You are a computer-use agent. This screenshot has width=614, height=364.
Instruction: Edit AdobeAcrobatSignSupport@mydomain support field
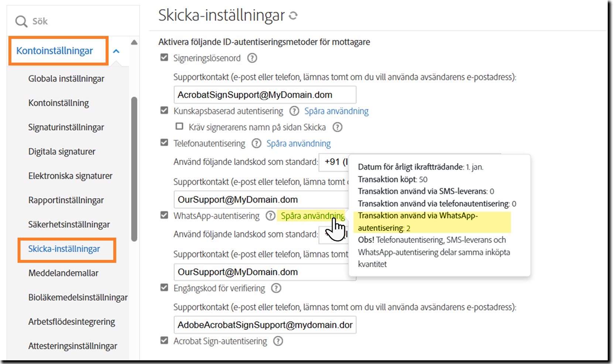[x=265, y=325]
